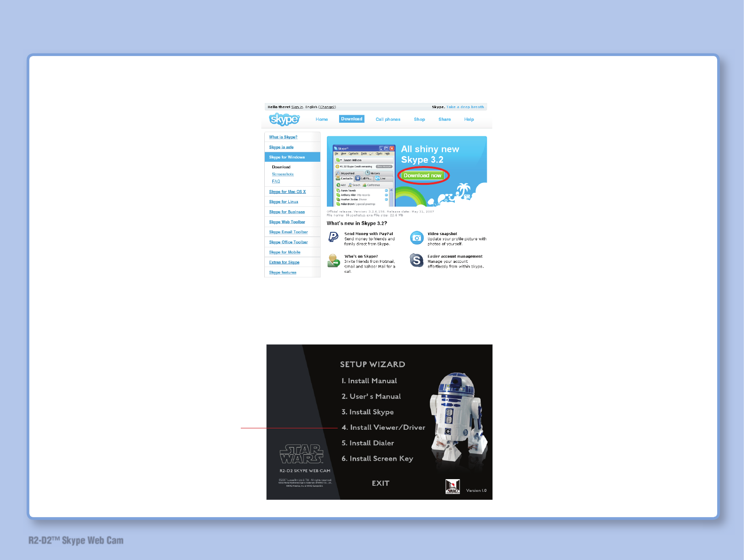Screen dimensions: 744x560
Task: Open the Screenshots sidebar link
Action: pos(283,174)
